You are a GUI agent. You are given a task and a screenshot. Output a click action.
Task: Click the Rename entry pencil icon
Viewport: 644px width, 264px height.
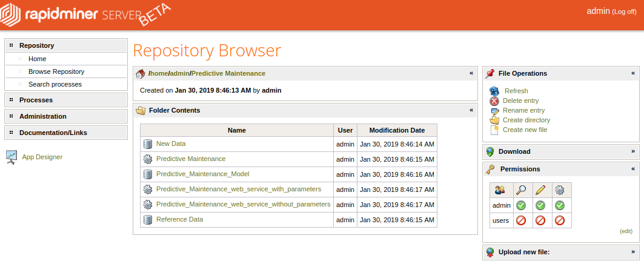pos(494,111)
